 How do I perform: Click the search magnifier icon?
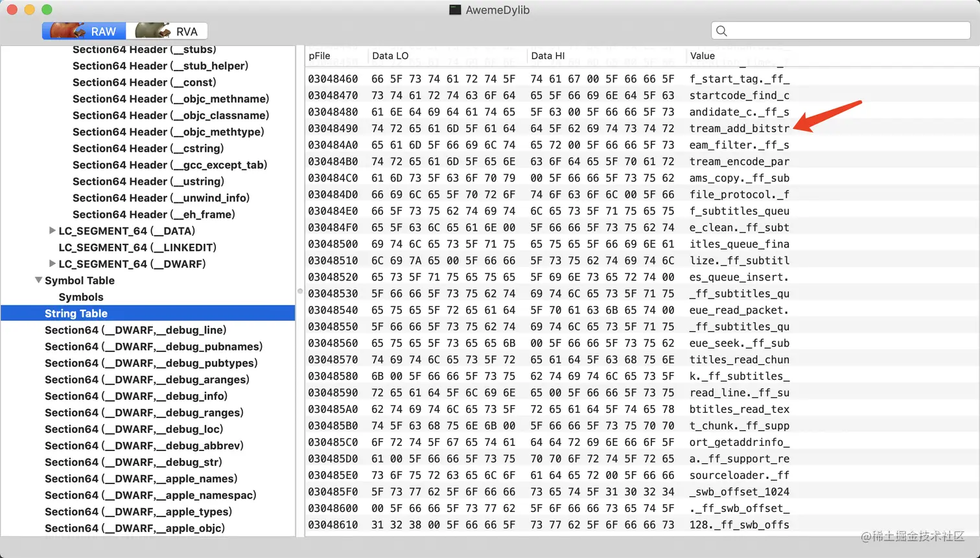(x=721, y=30)
